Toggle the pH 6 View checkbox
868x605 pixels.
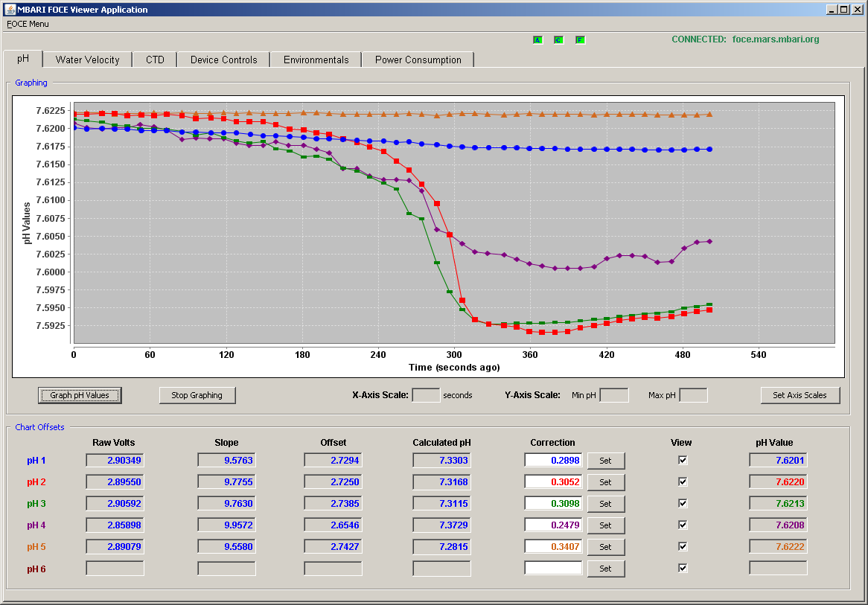pyautogui.click(x=683, y=568)
